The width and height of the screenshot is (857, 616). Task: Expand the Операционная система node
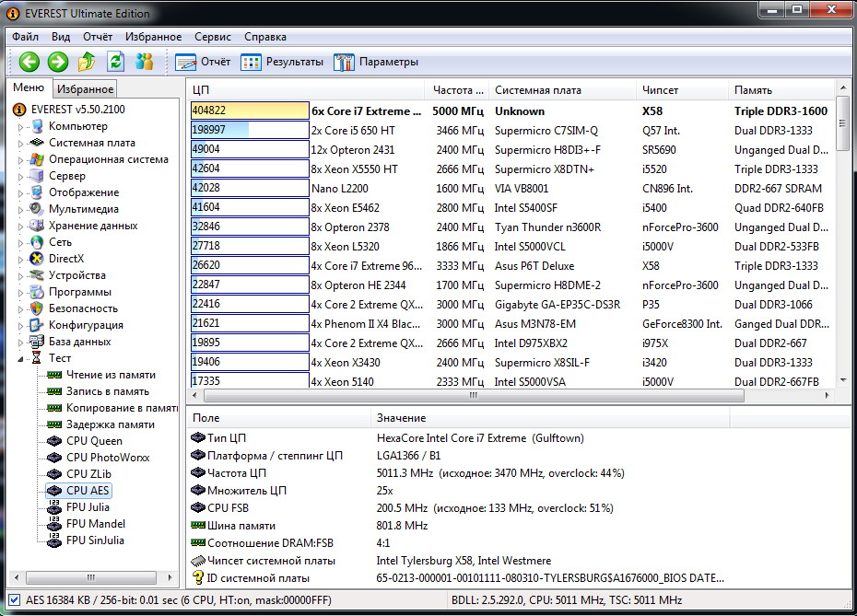[x=21, y=160]
